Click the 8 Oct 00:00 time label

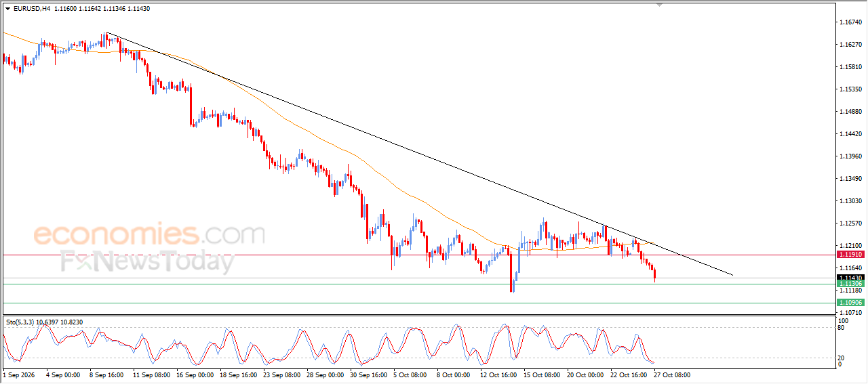454,375
